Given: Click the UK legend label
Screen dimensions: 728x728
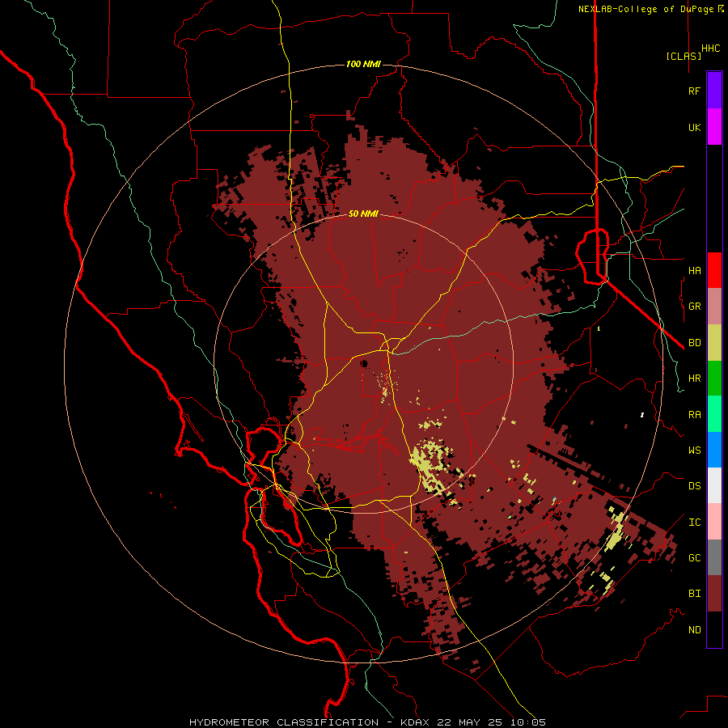Looking at the screenshot, I should [694, 127].
